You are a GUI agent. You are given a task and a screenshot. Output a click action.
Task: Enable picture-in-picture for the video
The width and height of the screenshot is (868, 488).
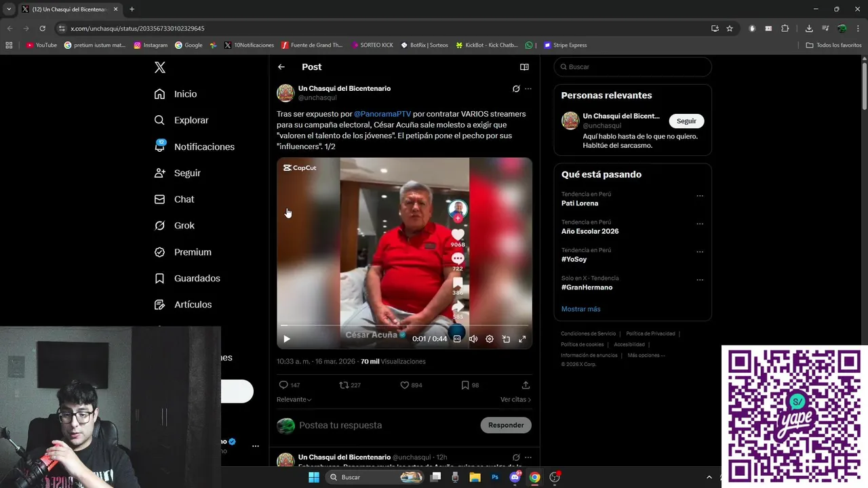[506, 339]
